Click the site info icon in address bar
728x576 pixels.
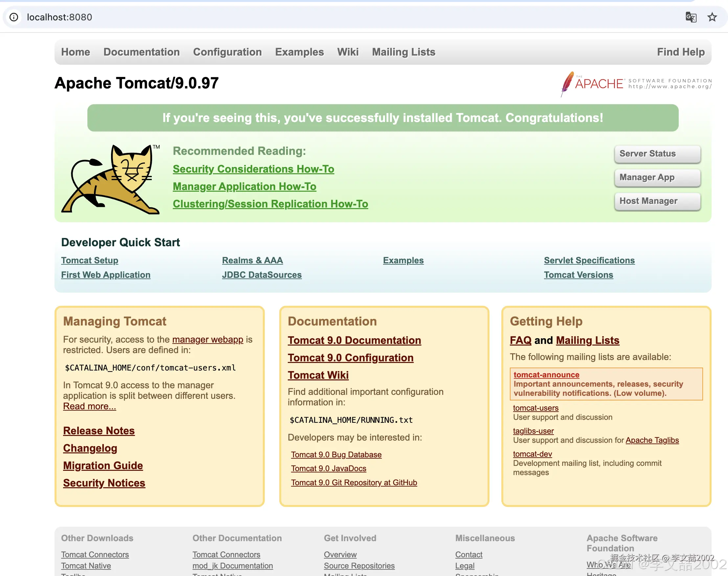[x=14, y=17]
